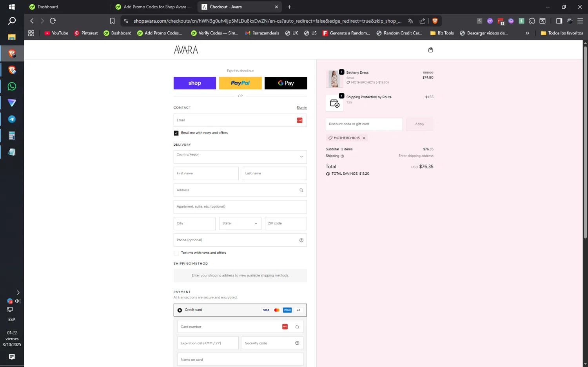Check Text me with news and offers
The width and height of the screenshot is (588, 367).
coord(176,253)
